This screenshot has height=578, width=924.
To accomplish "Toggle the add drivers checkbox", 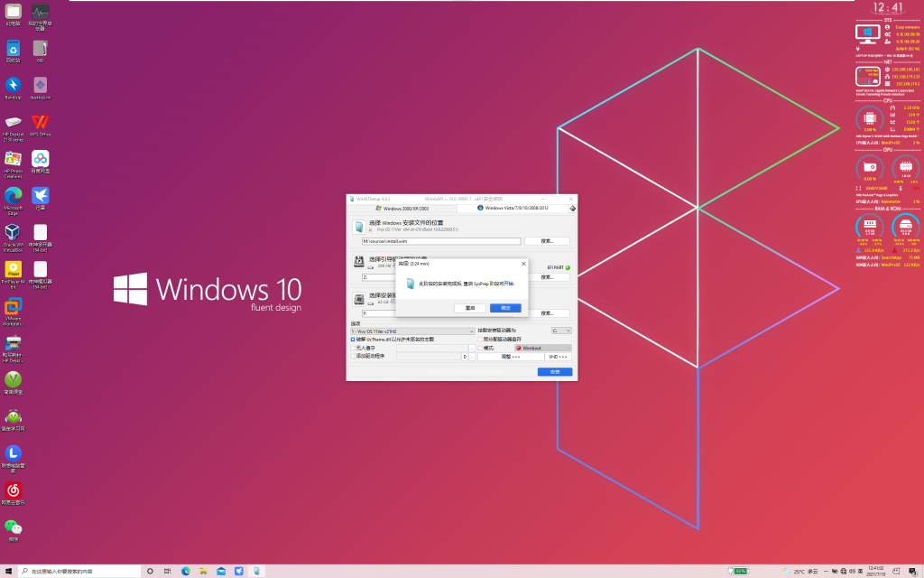I will pos(353,356).
